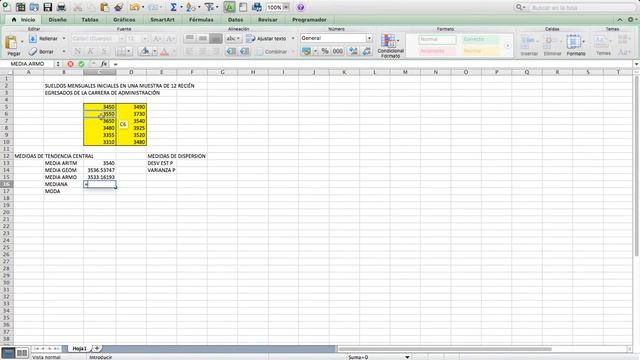Open Excel help purple question icon

point(300,7)
